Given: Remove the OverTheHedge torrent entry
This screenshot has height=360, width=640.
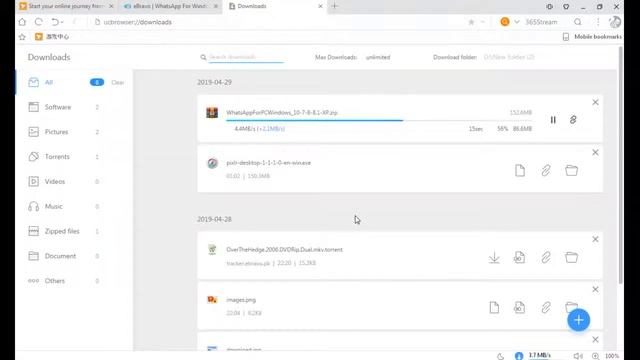Looking at the screenshot, I should pos(596,240).
